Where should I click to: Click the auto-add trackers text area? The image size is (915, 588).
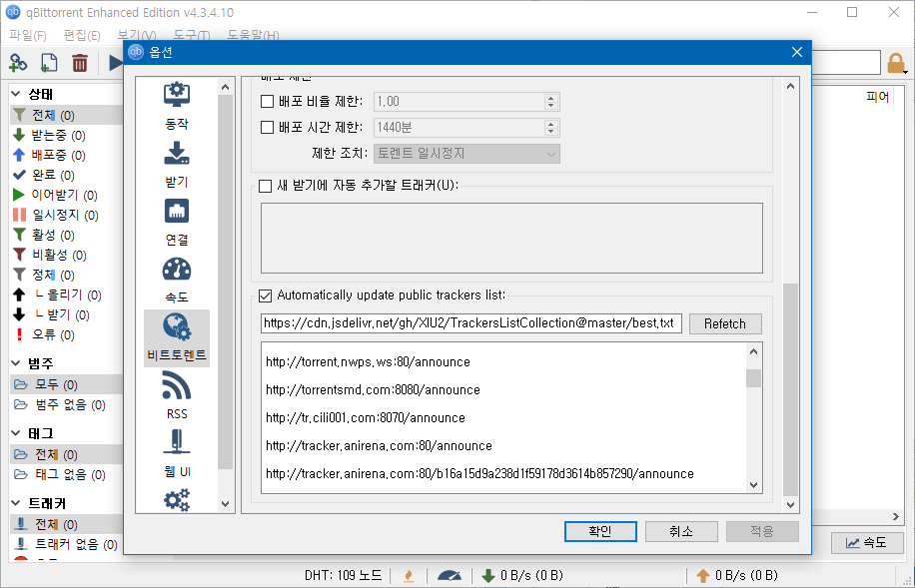511,238
